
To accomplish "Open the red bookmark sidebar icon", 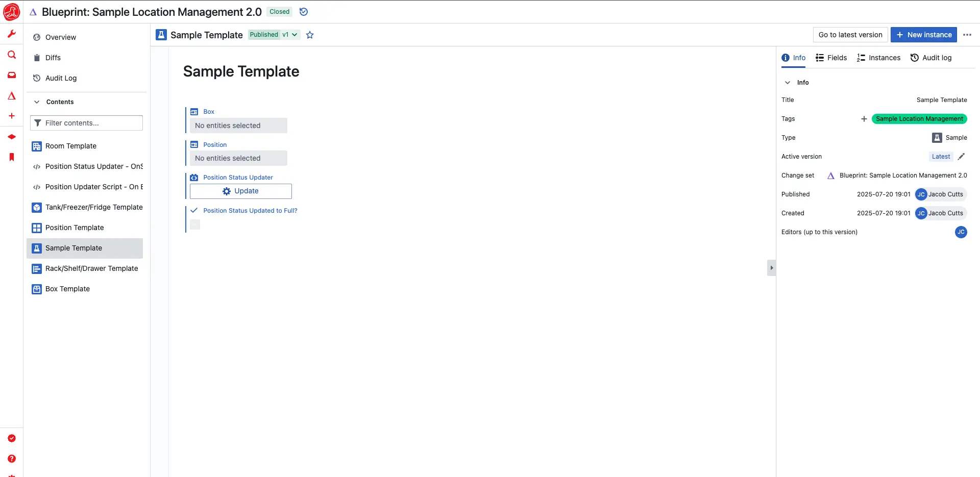I will (11, 157).
